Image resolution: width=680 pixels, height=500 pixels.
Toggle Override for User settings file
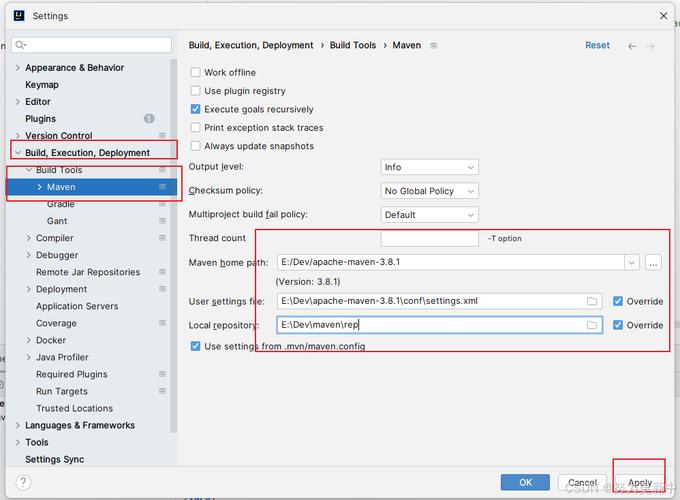click(618, 301)
